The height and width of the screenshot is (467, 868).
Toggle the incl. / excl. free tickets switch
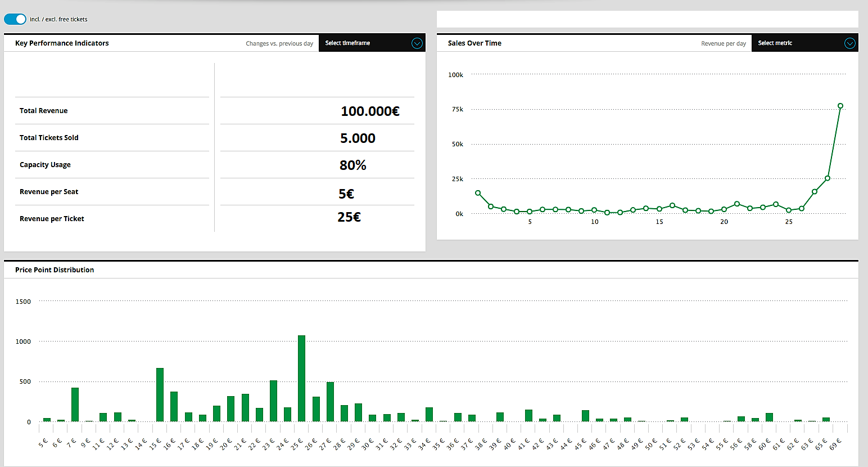tap(15, 19)
